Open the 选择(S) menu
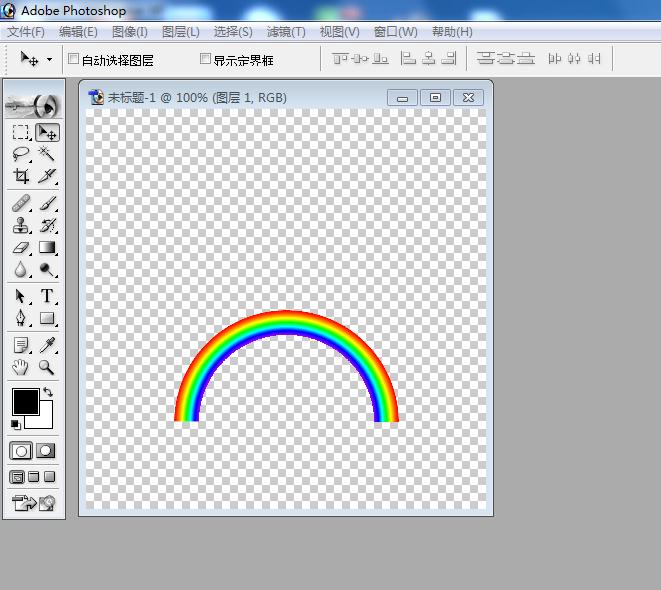Screen dimensions: 661x590 233,32
